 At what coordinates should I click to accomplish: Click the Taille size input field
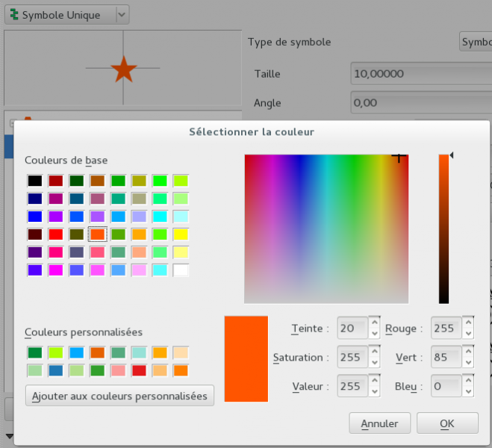418,74
